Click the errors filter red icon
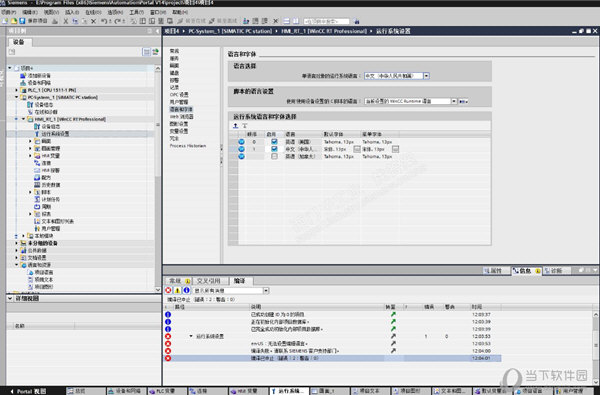The height and width of the screenshot is (395, 600). (x=168, y=290)
